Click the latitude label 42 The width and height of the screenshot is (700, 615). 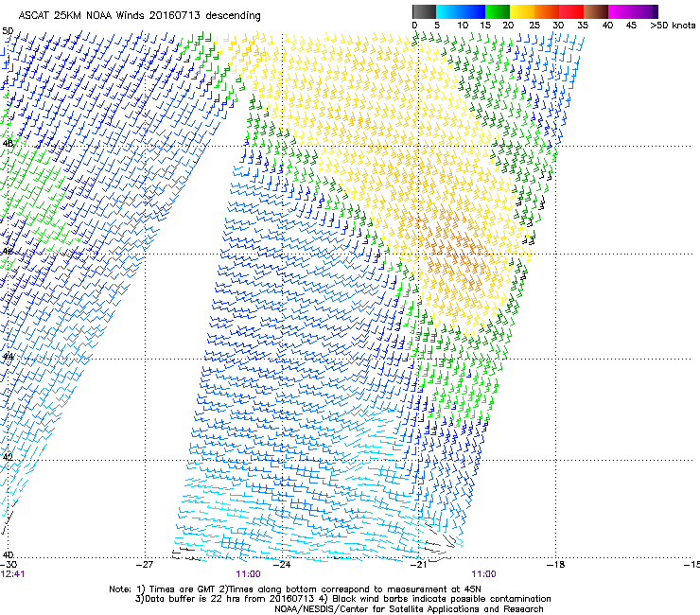click(x=8, y=457)
